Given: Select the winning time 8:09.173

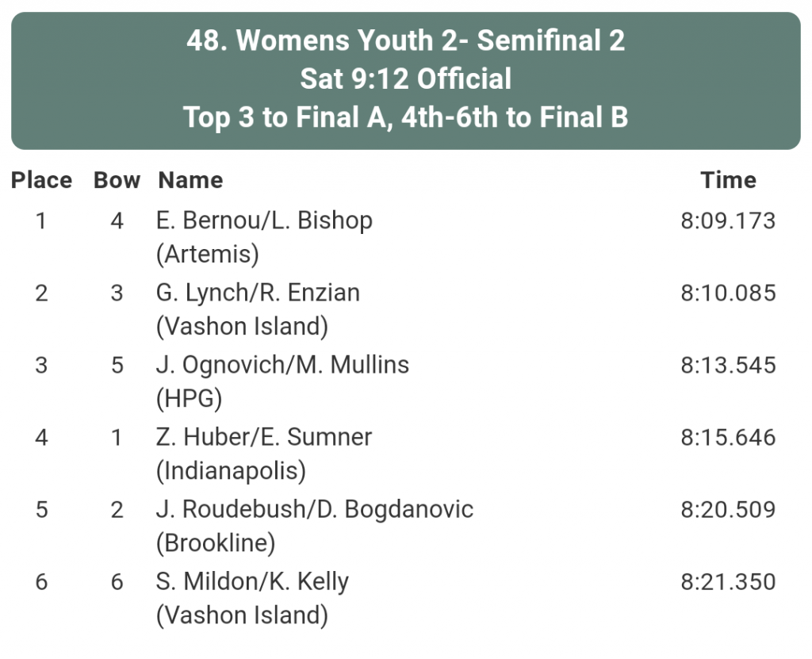Looking at the screenshot, I should point(728,220).
